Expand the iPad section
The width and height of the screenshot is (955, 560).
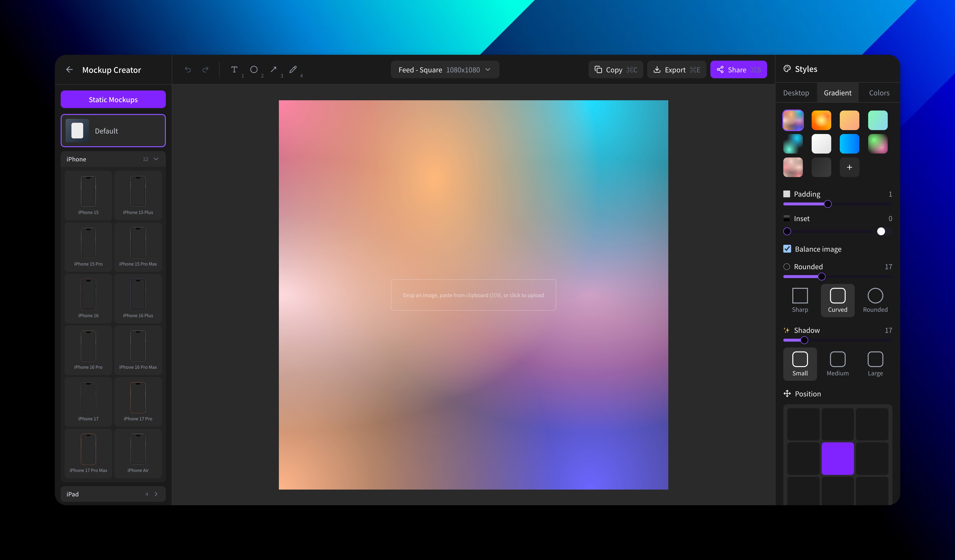tap(113, 494)
